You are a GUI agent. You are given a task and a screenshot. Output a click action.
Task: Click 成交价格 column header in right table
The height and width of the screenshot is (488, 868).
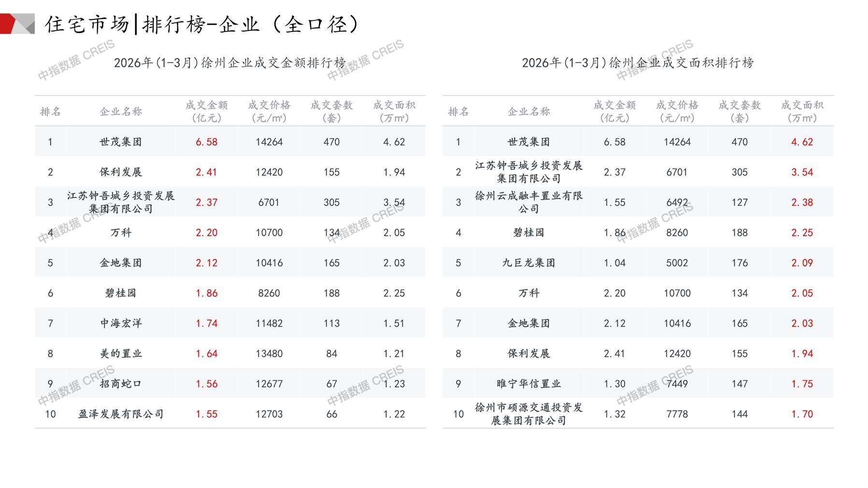coord(677,111)
